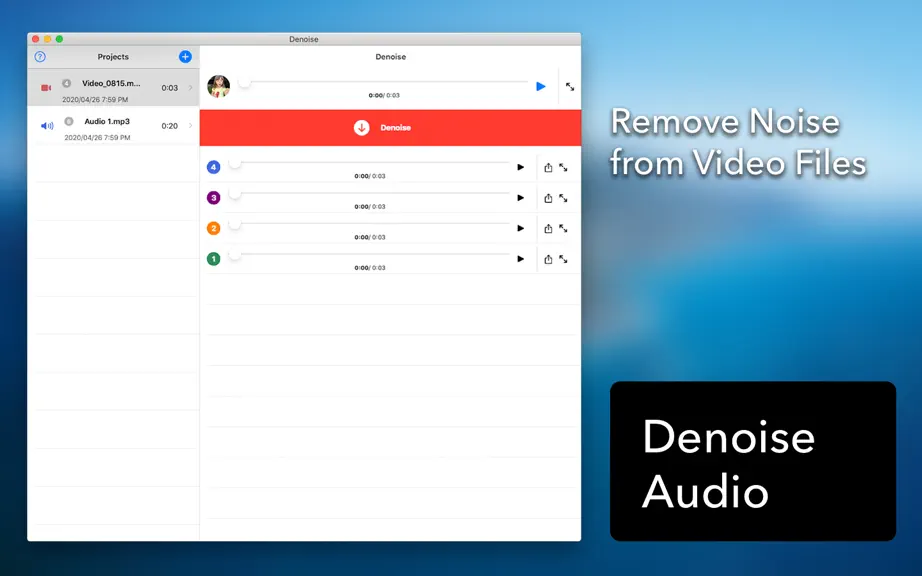The height and width of the screenshot is (576, 922).
Task: Expand denoised version 1 view
Action: click(563, 259)
